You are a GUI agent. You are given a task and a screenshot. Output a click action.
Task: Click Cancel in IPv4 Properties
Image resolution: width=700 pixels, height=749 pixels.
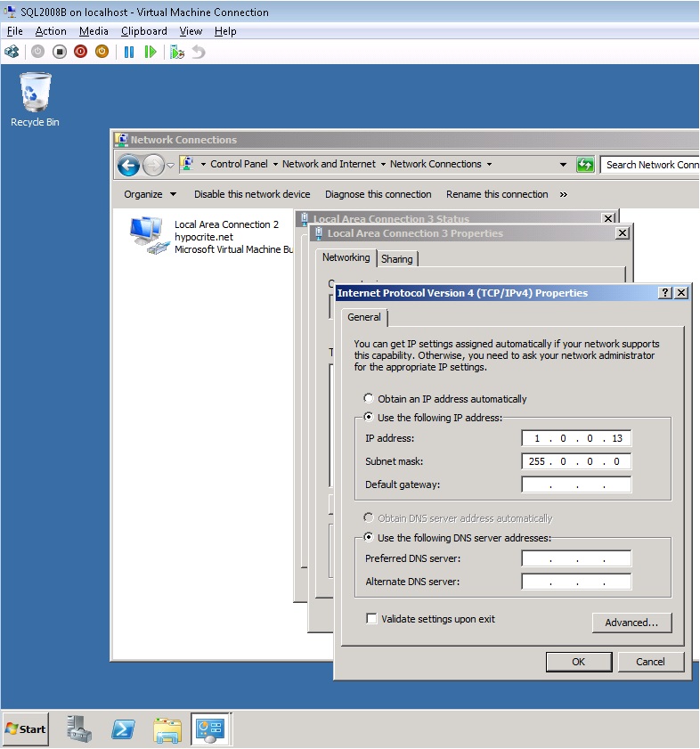pos(650,662)
